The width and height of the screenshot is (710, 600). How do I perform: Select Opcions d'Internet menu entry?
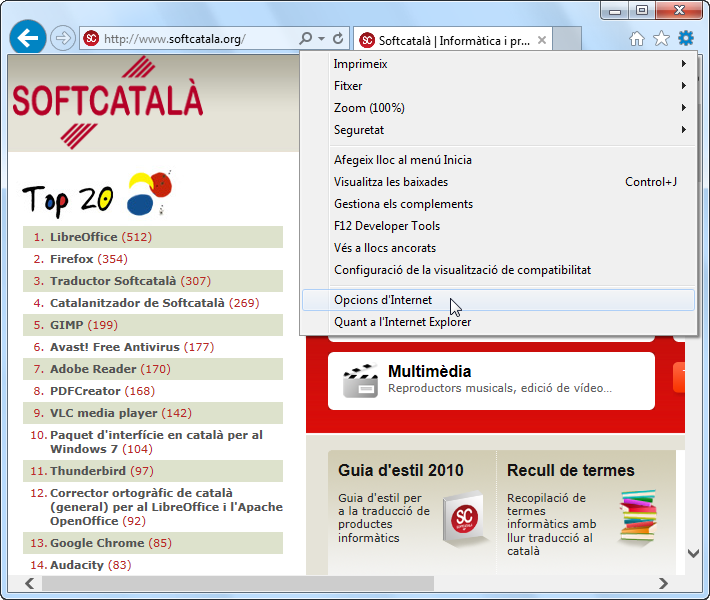click(383, 300)
